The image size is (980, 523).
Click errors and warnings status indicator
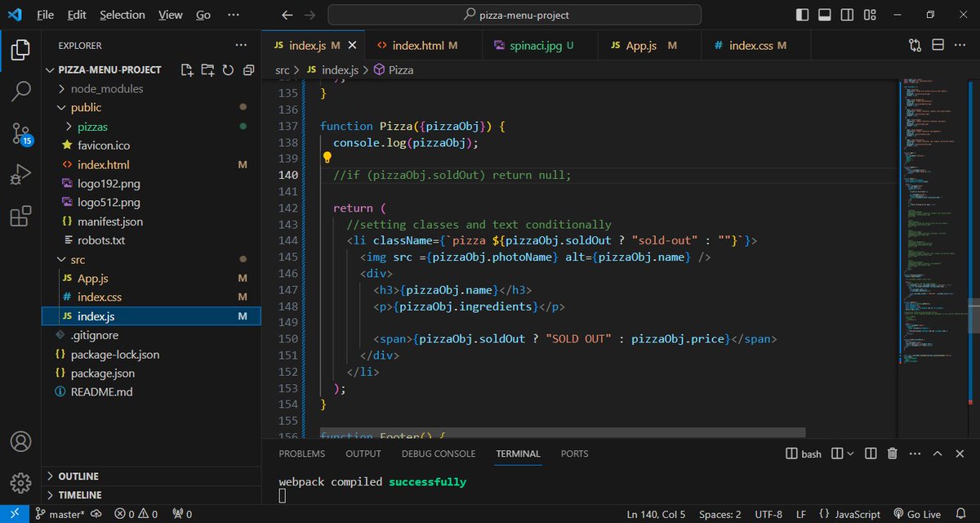pos(136,515)
